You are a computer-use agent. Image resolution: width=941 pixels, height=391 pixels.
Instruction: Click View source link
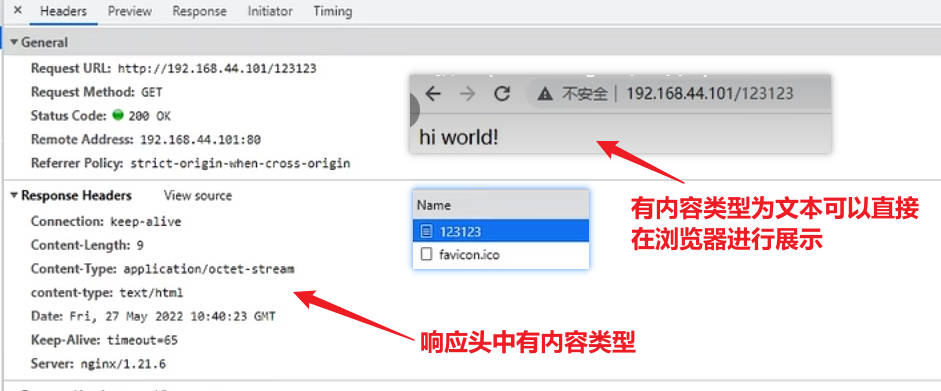tap(197, 196)
